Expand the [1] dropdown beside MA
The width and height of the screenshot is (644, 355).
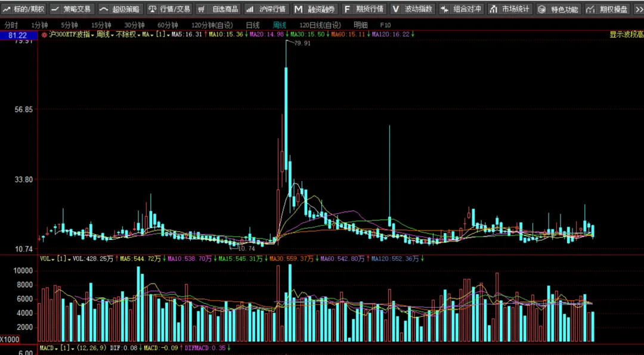(163, 35)
